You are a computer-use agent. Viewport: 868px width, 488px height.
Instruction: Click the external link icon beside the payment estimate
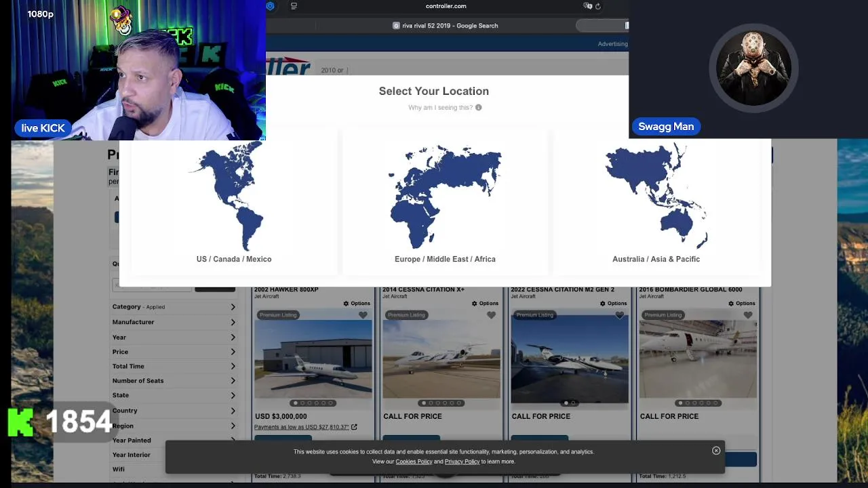tap(354, 427)
